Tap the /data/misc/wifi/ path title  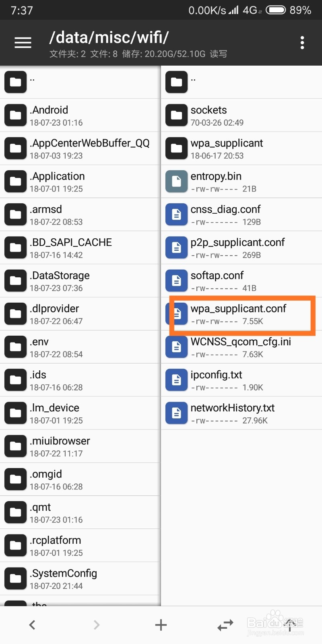(x=109, y=37)
